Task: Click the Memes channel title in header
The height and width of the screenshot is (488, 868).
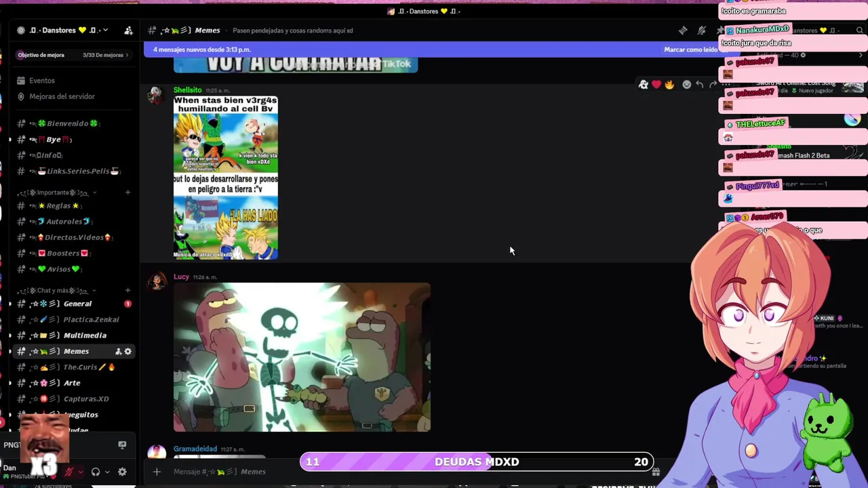Action: click(x=208, y=30)
